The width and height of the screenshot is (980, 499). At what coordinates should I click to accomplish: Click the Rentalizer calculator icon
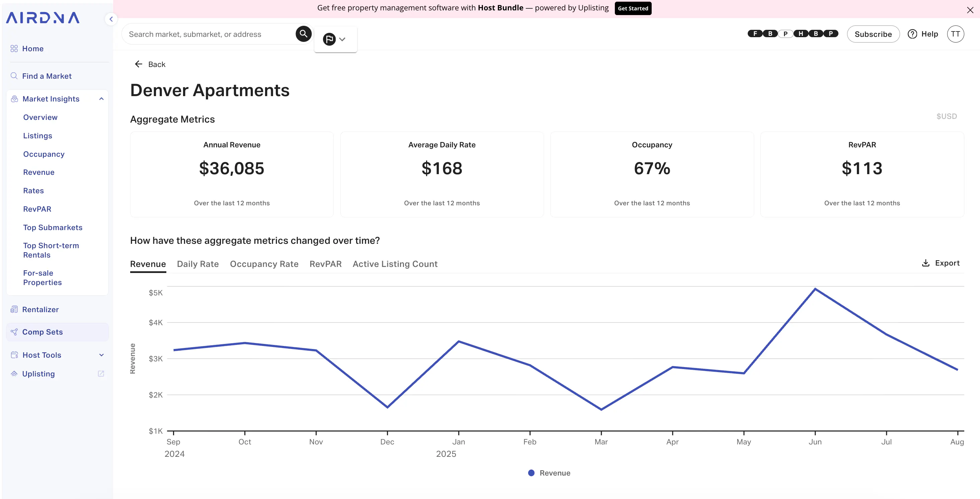pos(14,309)
